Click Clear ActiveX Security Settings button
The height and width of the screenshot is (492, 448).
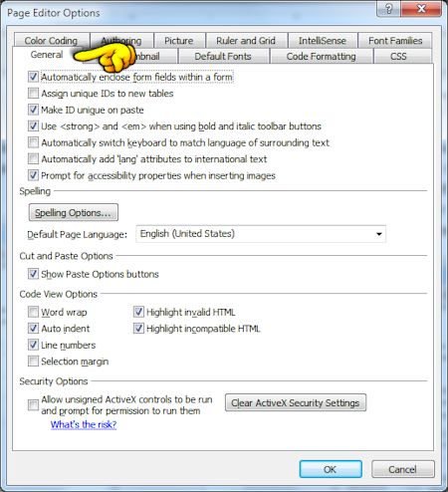(296, 402)
